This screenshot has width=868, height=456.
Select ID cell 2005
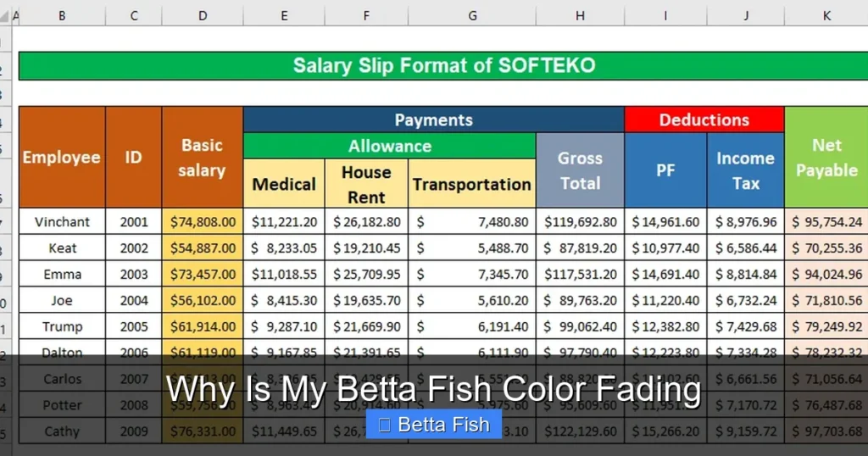[134, 326]
